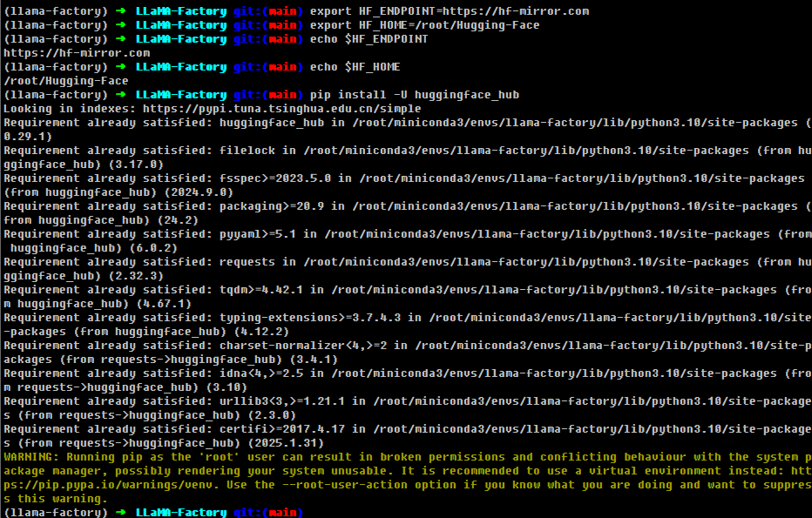Select filelock version '(3.17.0)'
Screen dimensions: 812x518
136,165
